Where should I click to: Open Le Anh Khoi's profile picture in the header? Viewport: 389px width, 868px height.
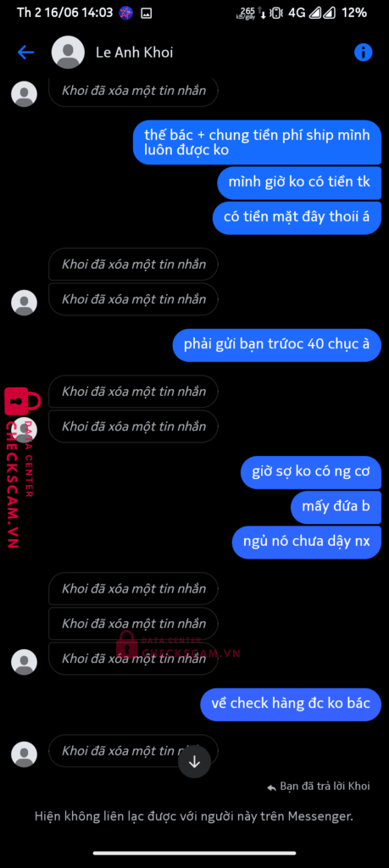click(68, 53)
